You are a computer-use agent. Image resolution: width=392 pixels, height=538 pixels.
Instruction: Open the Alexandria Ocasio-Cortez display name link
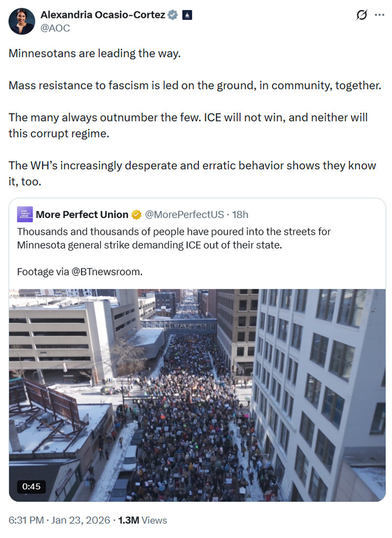103,15
